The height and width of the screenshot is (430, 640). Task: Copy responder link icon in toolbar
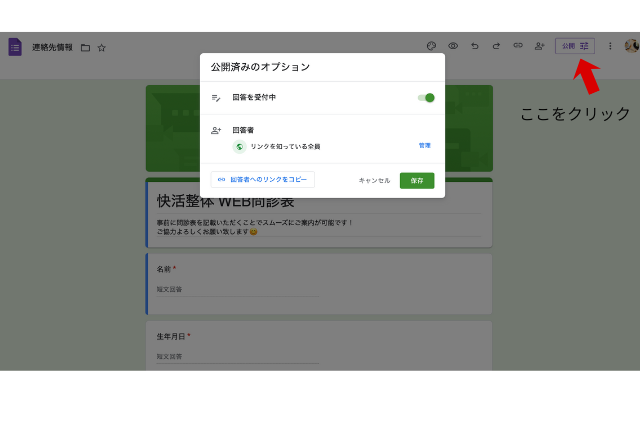point(518,45)
